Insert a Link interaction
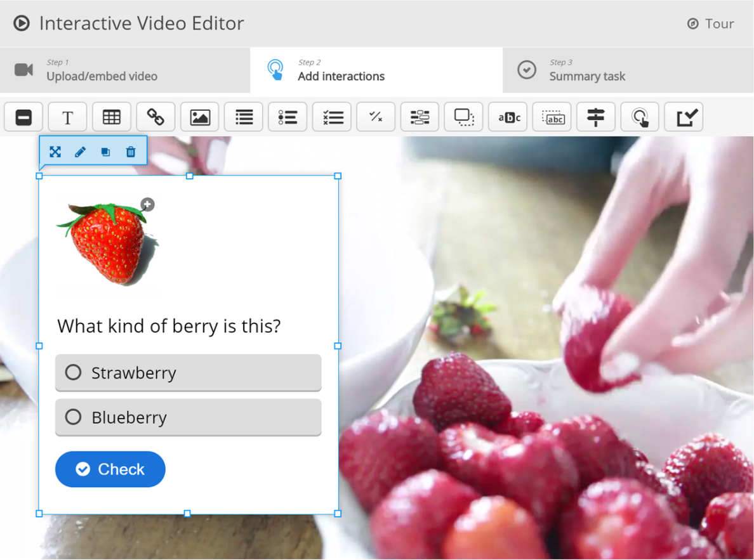This screenshot has width=754, height=560. [155, 117]
